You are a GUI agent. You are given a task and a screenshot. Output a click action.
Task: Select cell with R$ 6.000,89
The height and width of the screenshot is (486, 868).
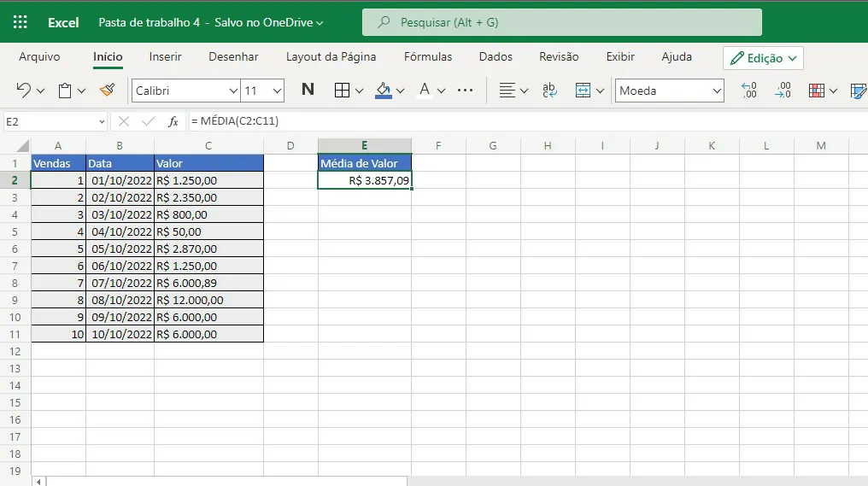[208, 283]
